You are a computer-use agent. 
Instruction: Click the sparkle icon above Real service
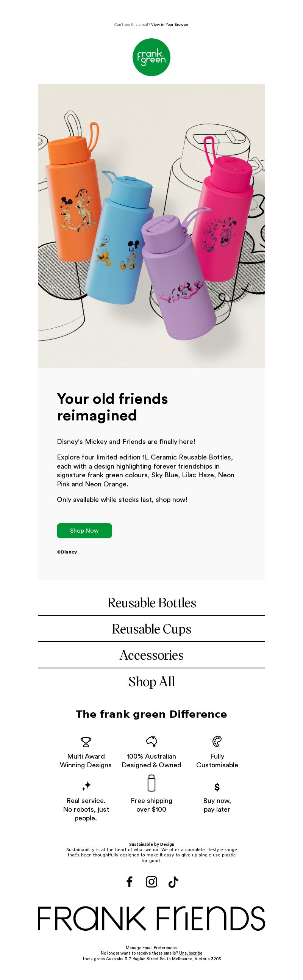87,785
